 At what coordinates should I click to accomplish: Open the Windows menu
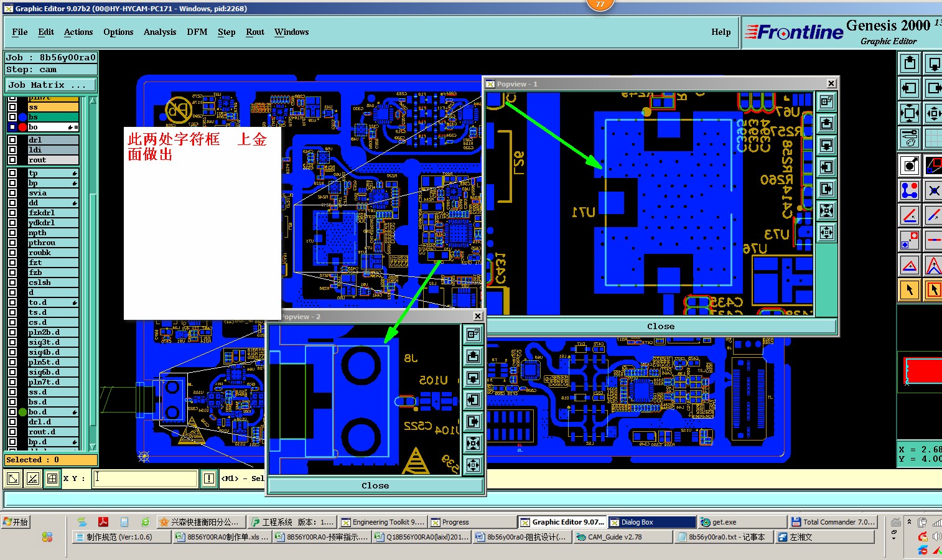pyautogui.click(x=292, y=32)
